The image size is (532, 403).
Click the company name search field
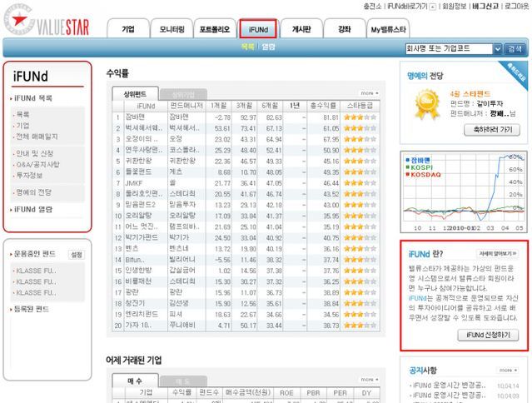point(449,48)
